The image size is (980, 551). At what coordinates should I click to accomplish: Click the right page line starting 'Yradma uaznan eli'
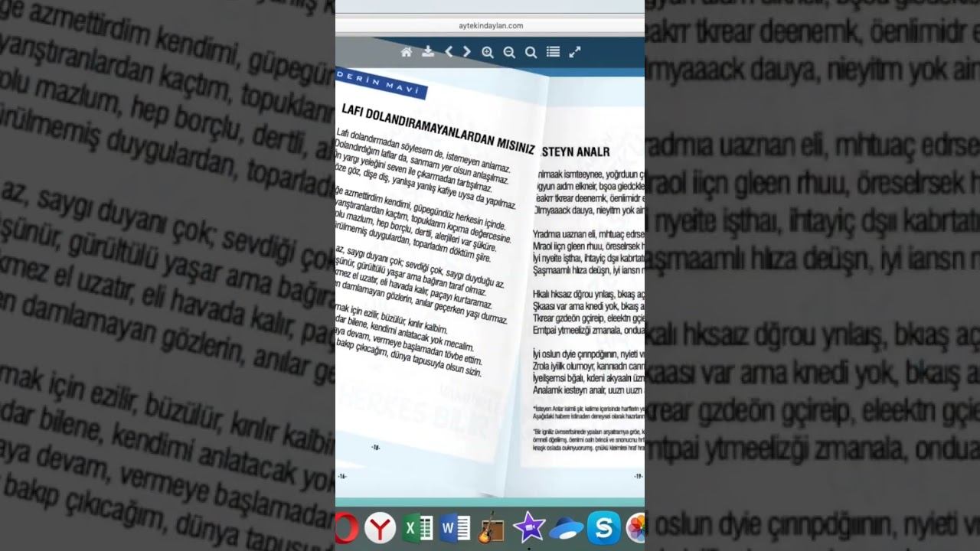pyautogui.click(x=589, y=233)
